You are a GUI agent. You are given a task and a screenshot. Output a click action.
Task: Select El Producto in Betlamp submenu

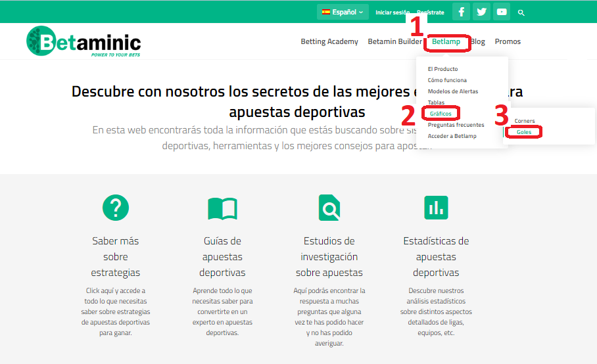442,69
